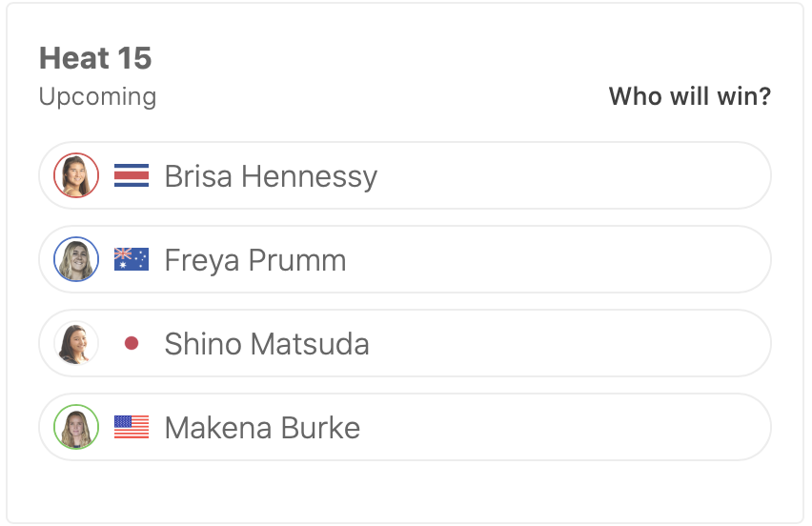The width and height of the screenshot is (812, 526).
Task: Pick Freya Prumm by her name text
Action: (x=254, y=260)
